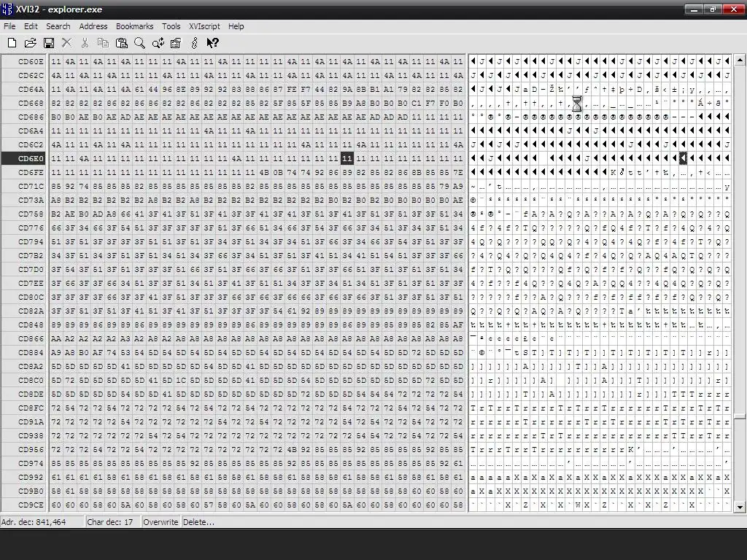Click address label CD848

pyautogui.click(x=31, y=324)
